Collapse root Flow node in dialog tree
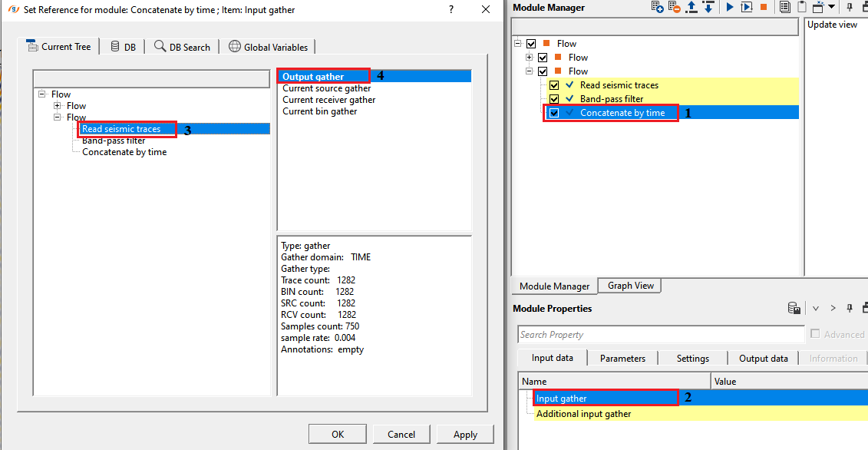 tap(42, 94)
